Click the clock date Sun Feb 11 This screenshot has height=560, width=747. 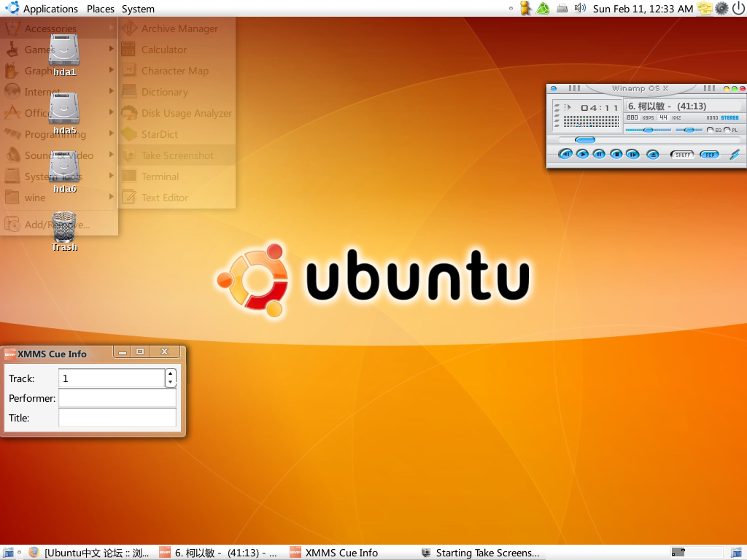(x=643, y=9)
